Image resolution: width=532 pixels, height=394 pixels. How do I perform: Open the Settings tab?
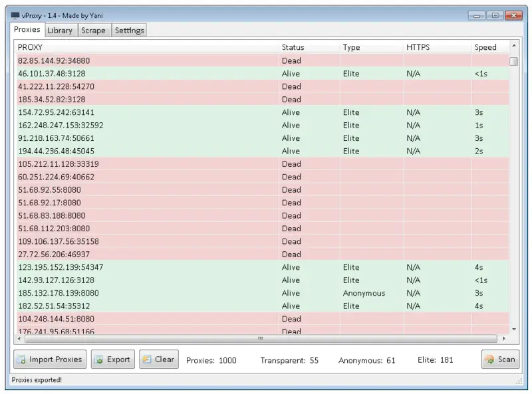click(x=129, y=30)
